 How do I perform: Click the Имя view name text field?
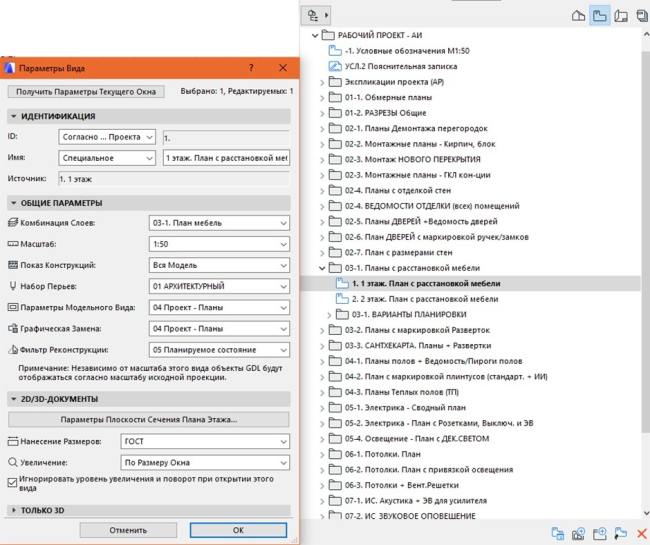224,158
